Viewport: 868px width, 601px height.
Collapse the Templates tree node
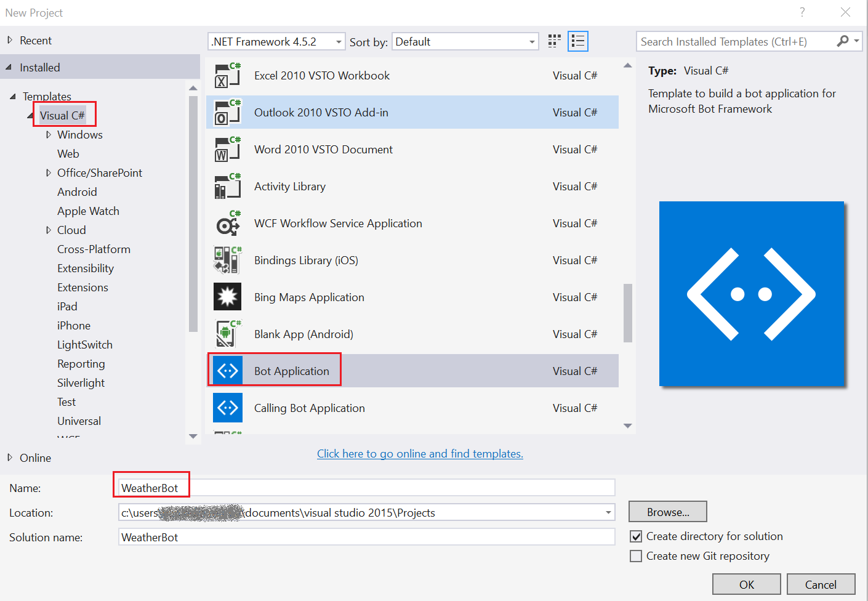point(13,97)
